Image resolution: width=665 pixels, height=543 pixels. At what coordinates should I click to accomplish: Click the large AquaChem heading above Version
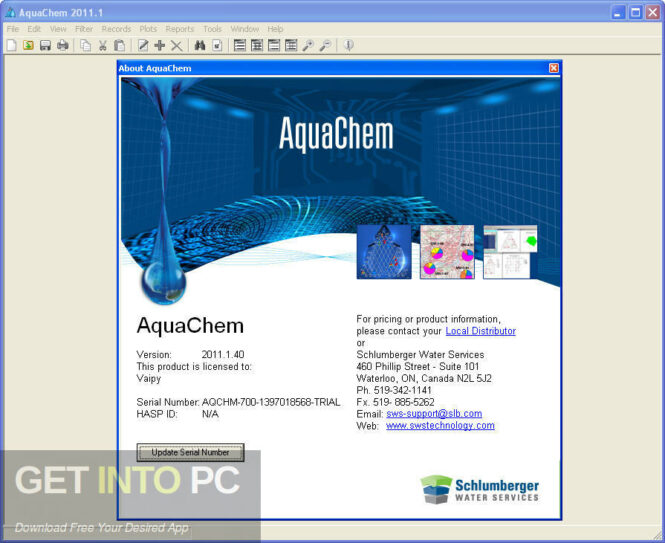[190, 326]
